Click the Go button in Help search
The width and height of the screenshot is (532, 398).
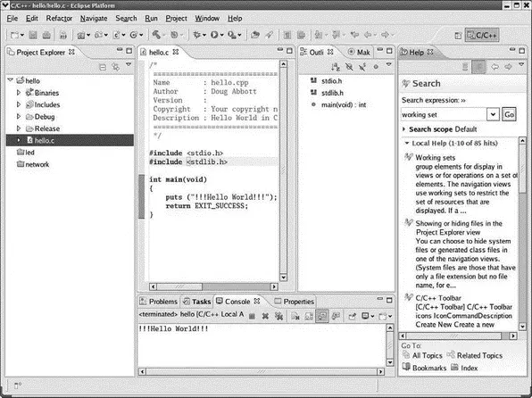click(x=509, y=114)
